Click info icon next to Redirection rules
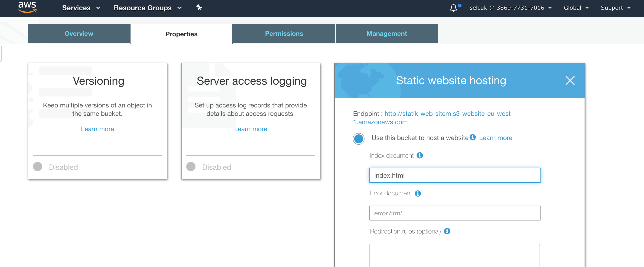The height and width of the screenshot is (267, 644). tap(447, 231)
